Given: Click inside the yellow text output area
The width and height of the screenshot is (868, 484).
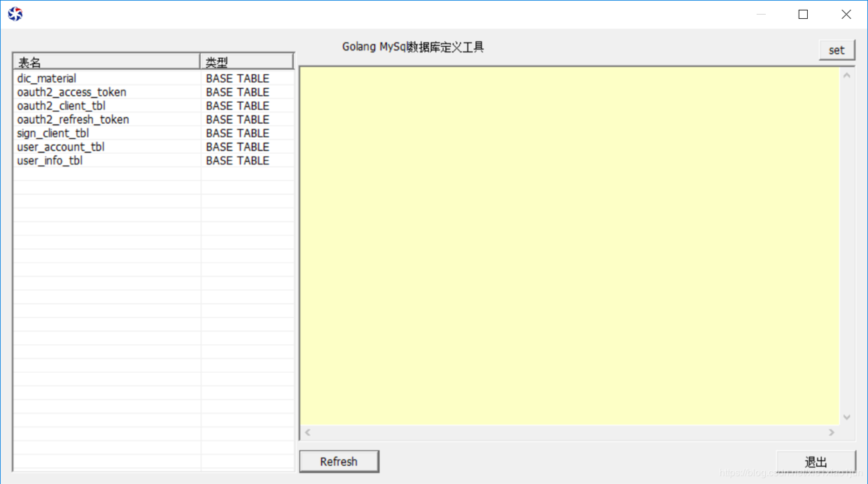Looking at the screenshot, I should tap(570, 246).
